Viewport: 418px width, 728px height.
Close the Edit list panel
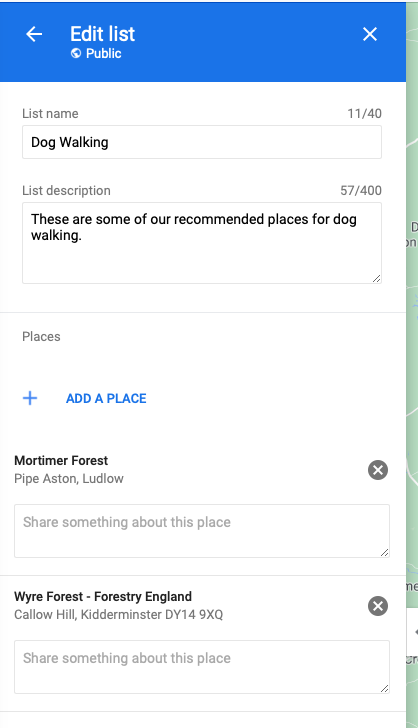(x=370, y=34)
